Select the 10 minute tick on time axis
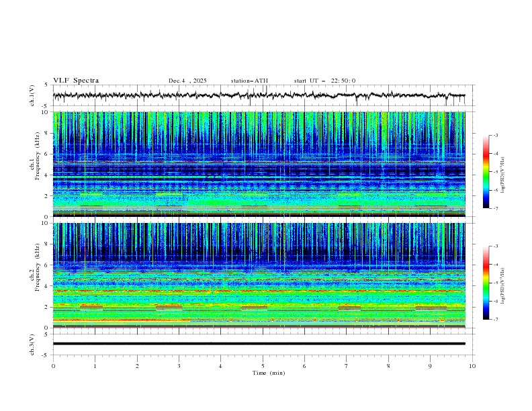 point(472,366)
